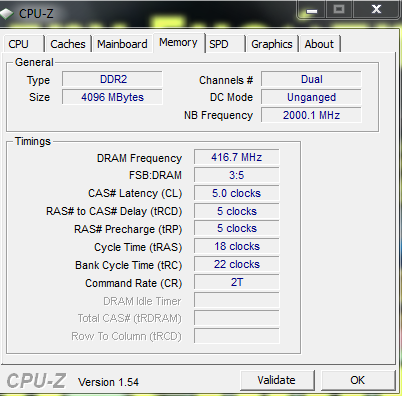
Task: Click the empty DRAM Idle Timer field
Action: pyautogui.click(x=237, y=300)
